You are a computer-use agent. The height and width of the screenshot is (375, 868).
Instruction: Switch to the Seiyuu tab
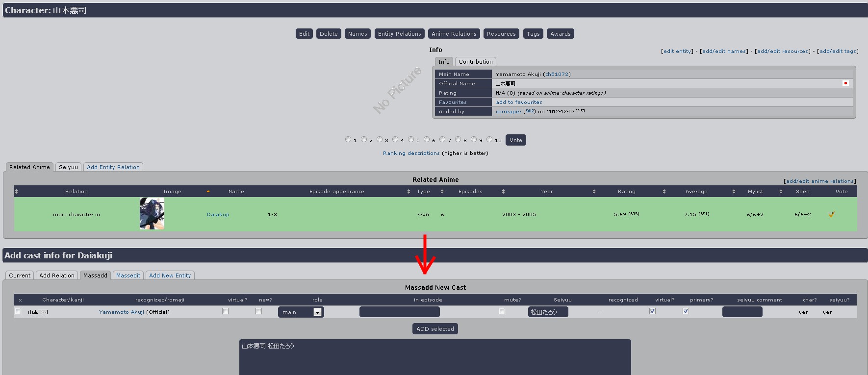click(x=68, y=167)
